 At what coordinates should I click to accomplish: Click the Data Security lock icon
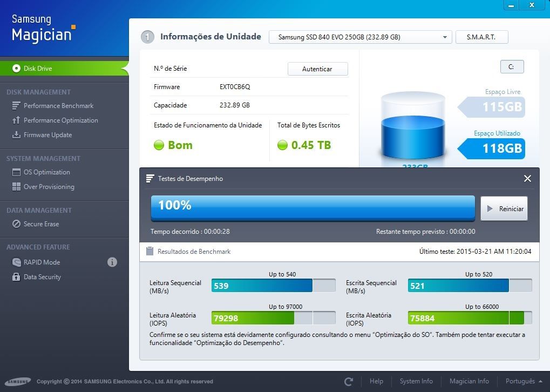16,277
